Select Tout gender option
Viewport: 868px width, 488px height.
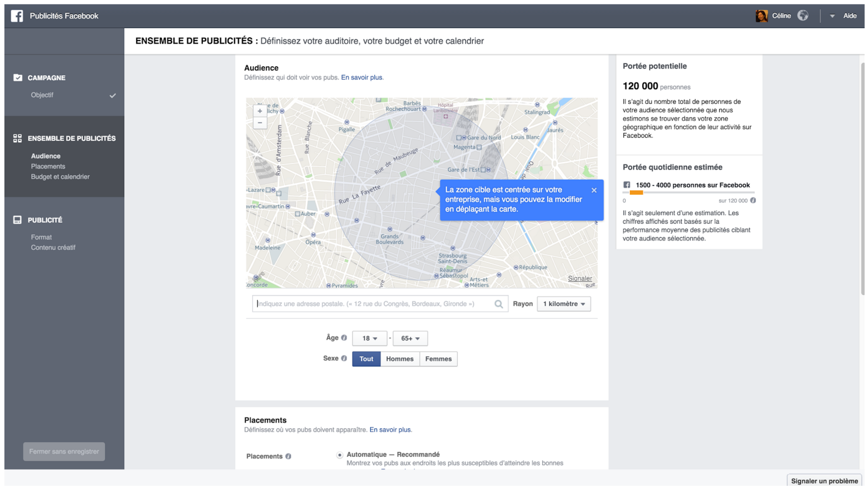click(366, 359)
